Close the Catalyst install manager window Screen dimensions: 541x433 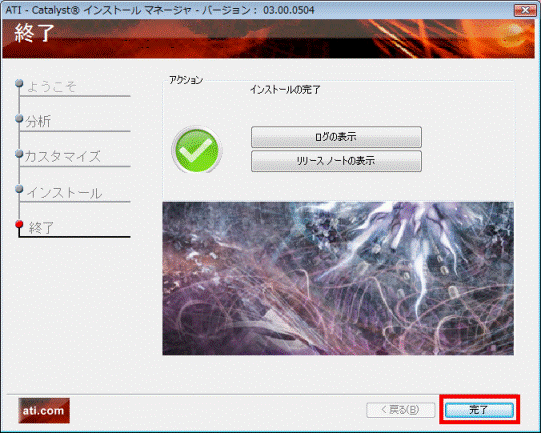[525, 10]
